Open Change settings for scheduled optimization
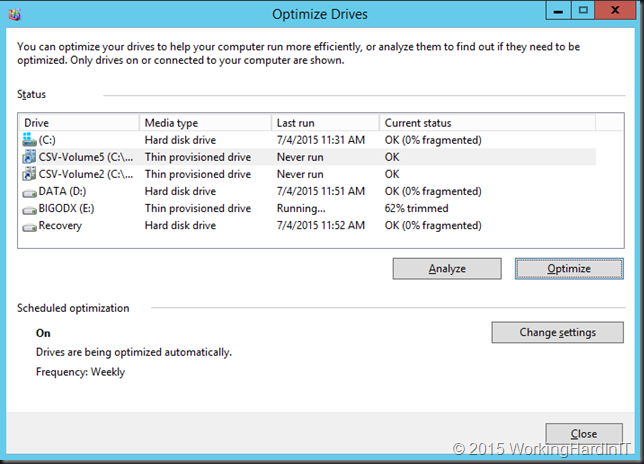 pos(557,332)
